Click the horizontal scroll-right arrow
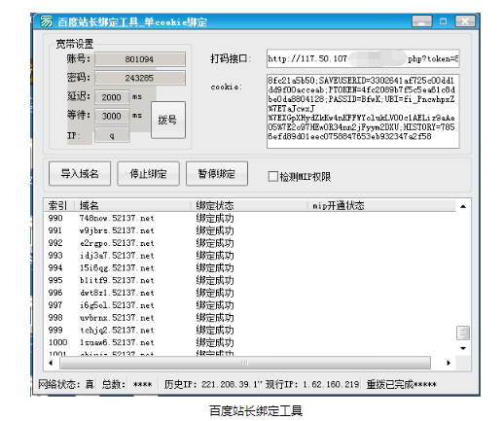The width and height of the screenshot is (504, 421). pyautogui.click(x=449, y=363)
